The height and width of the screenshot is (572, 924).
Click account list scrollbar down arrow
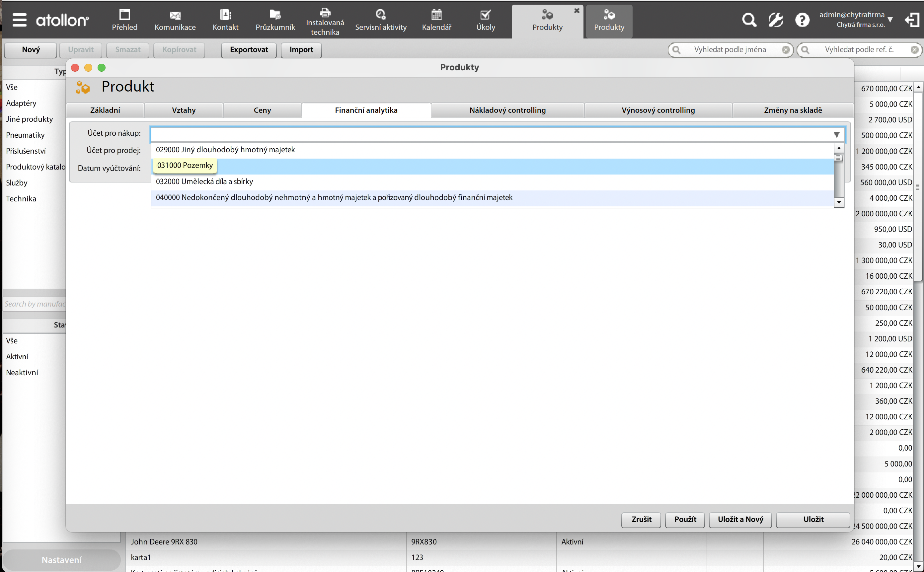coord(839,202)
